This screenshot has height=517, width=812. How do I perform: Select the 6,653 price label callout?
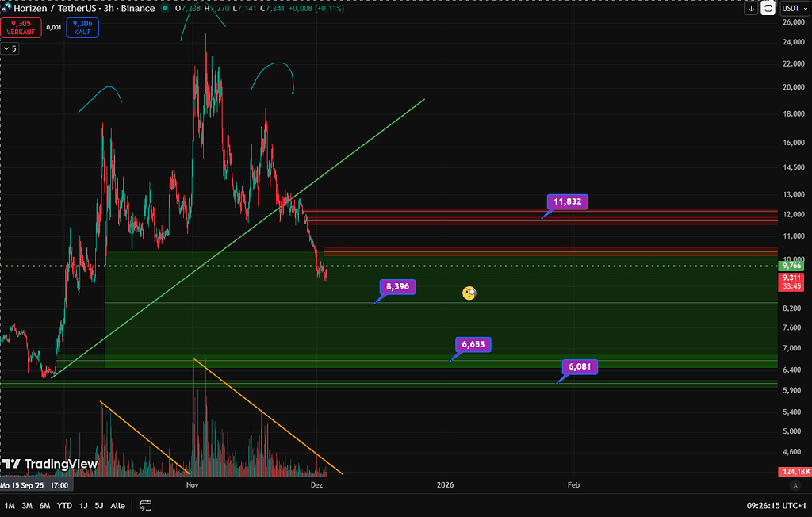tap(474, 344)
